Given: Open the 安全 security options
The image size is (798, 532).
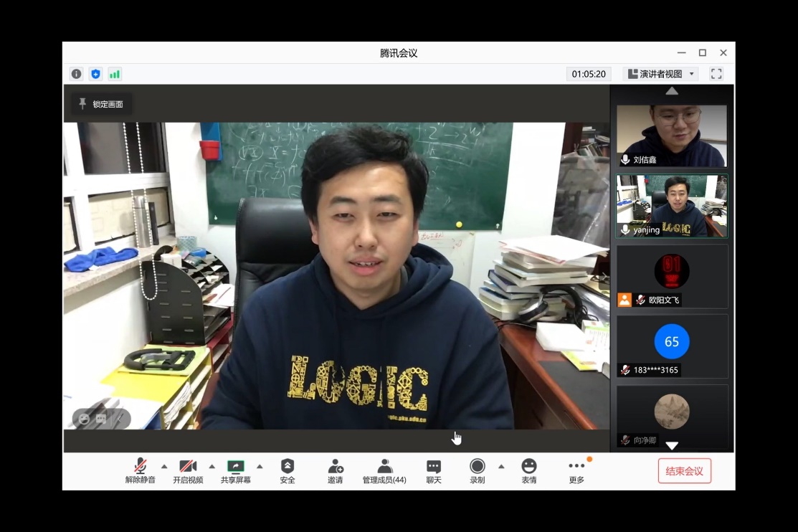Looking at the screenshot, I should pyautogui.click(x=288, y=471).
